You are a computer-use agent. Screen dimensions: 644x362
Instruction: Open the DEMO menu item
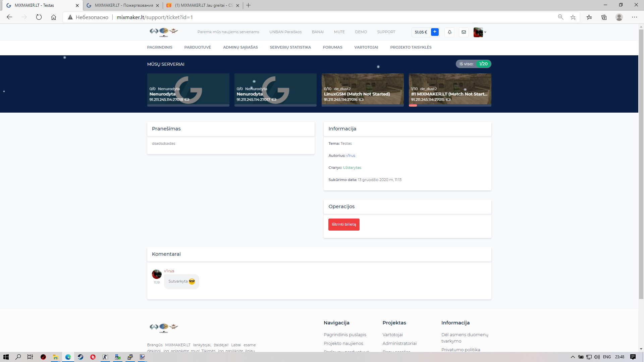coord(361,32)
